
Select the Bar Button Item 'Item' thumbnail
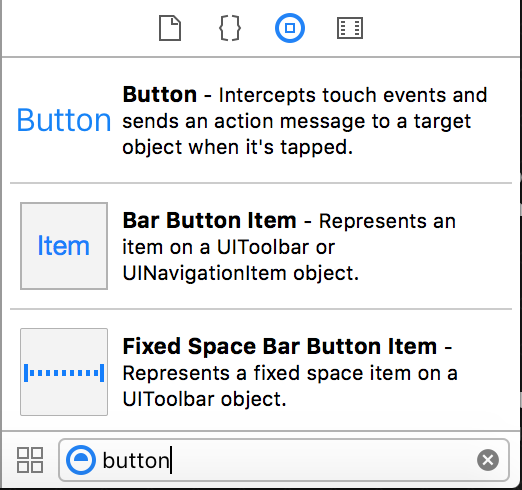click(x=64, y=246)
